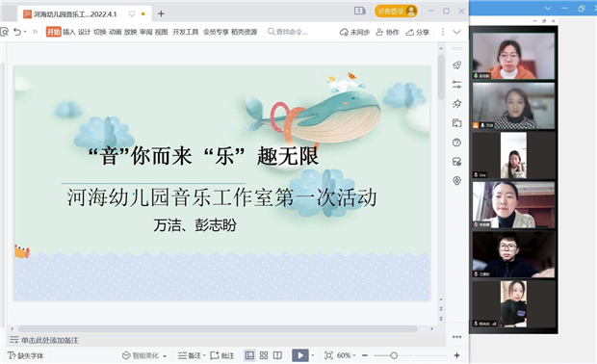This screenshot has width=597, height=364.
Task: Open the 60% zoom level dropdown
Action: 346,355
